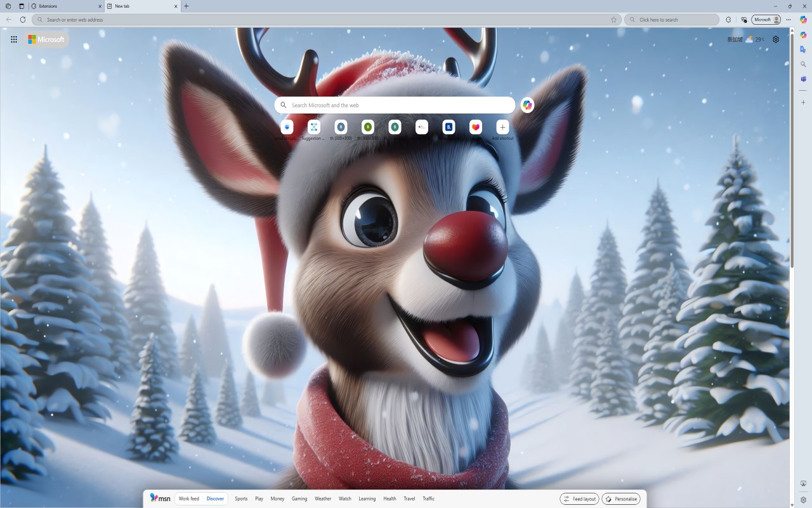Click the Microsoft logo button
The image size is (812, 508).
point(46,39)
